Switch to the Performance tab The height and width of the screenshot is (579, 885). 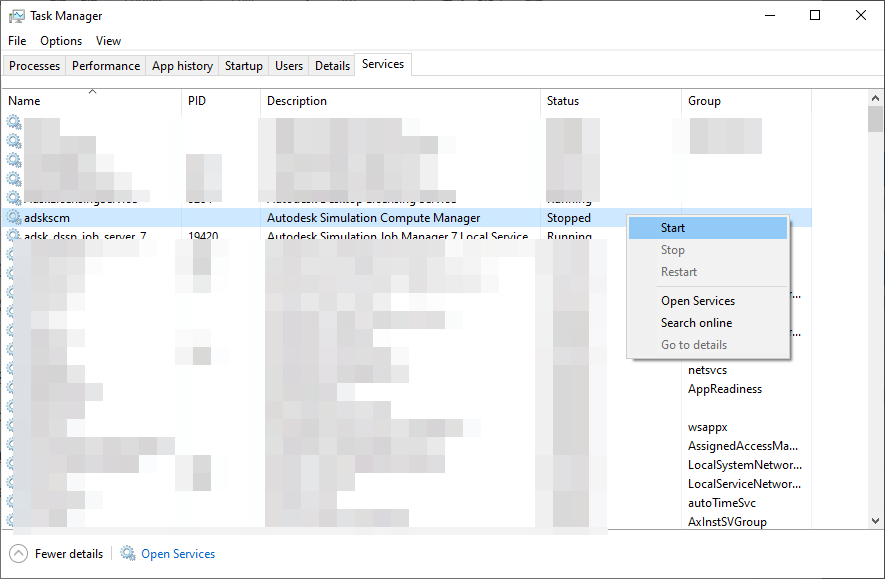105,65
